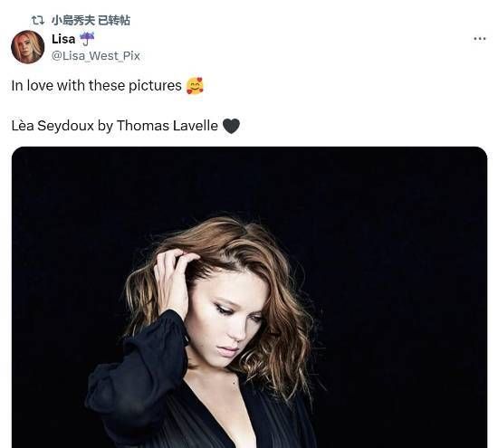Screen dimensions: 498x448
Task: Click the word 'love' in the post text
Action: coord(40,86)
